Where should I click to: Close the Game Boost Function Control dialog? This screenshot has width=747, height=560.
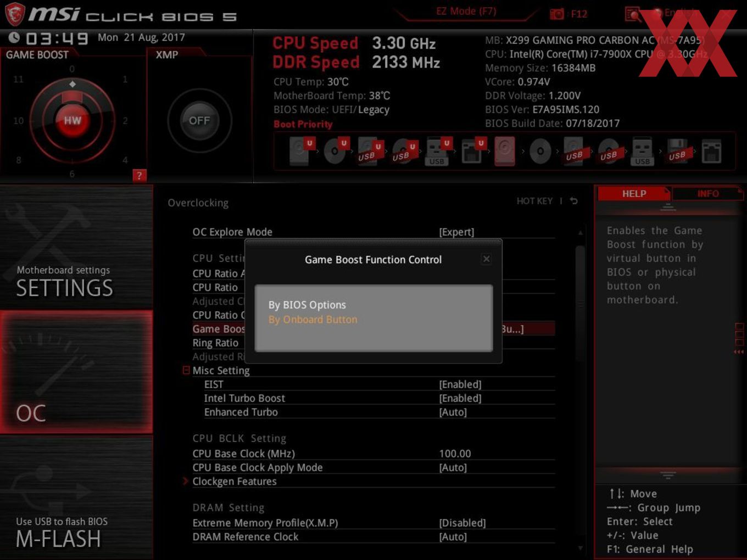[486, 259]
